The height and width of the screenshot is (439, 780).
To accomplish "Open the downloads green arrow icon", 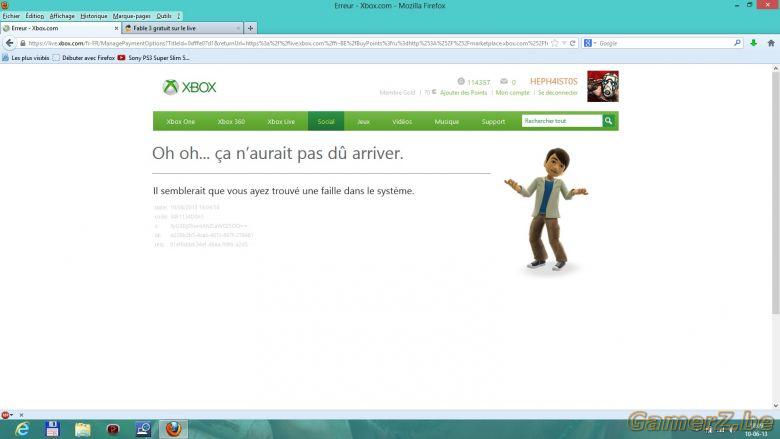I will point(754,43).
